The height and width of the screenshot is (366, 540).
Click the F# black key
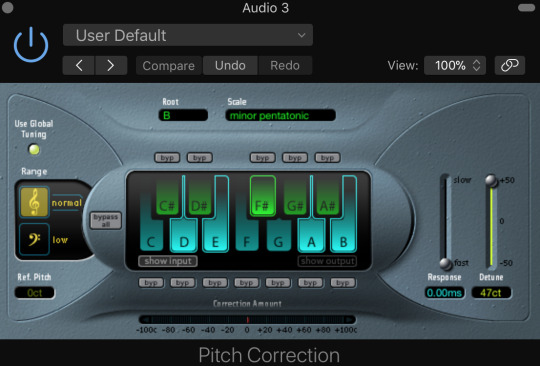pyautogui.click(x=263, y=196)
